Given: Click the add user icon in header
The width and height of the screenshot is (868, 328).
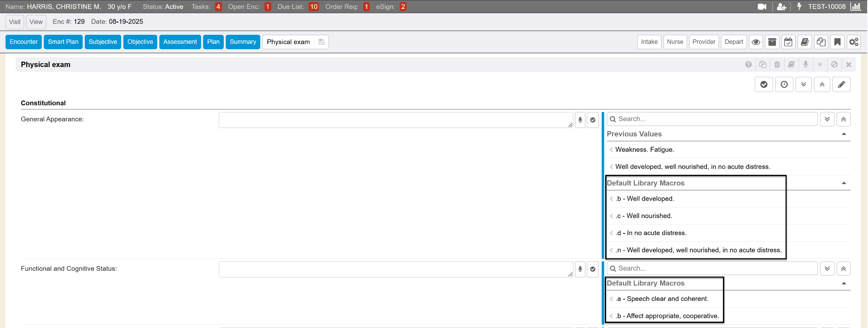Looking at the screenshot, I should coord(782,7).
